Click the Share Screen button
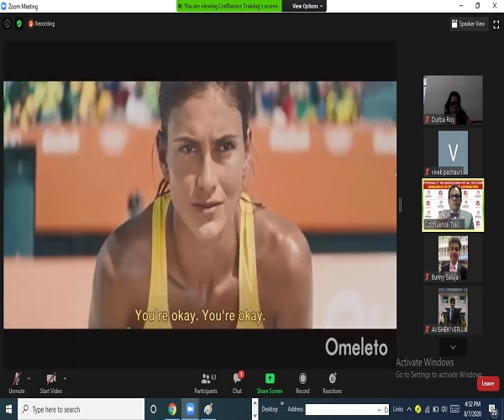Screen dimensions: 504x420 [270, 383]
